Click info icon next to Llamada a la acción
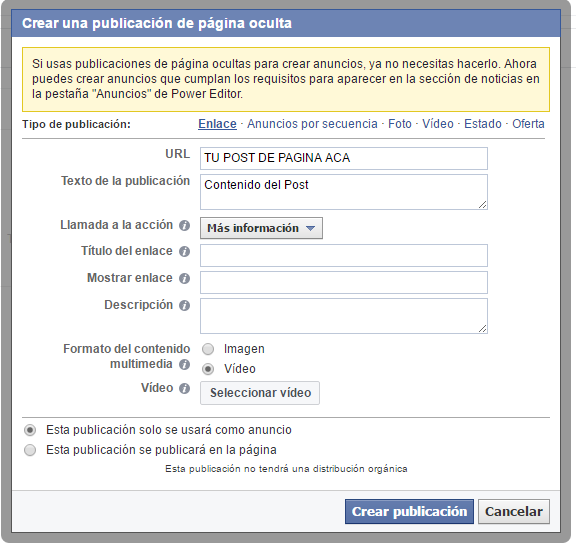The width and height of the screenshot is (576, 548). click(184, 225)
